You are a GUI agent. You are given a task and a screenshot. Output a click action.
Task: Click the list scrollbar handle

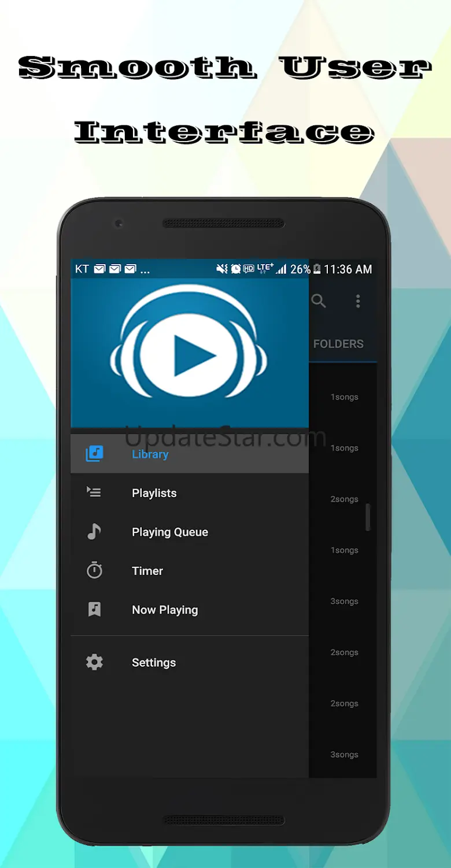tap(368, 517)
